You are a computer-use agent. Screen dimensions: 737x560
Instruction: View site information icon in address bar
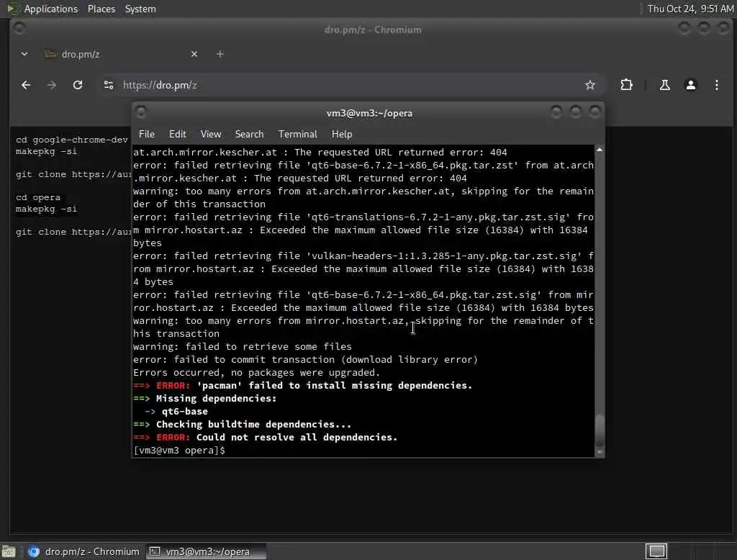[109, 85]
